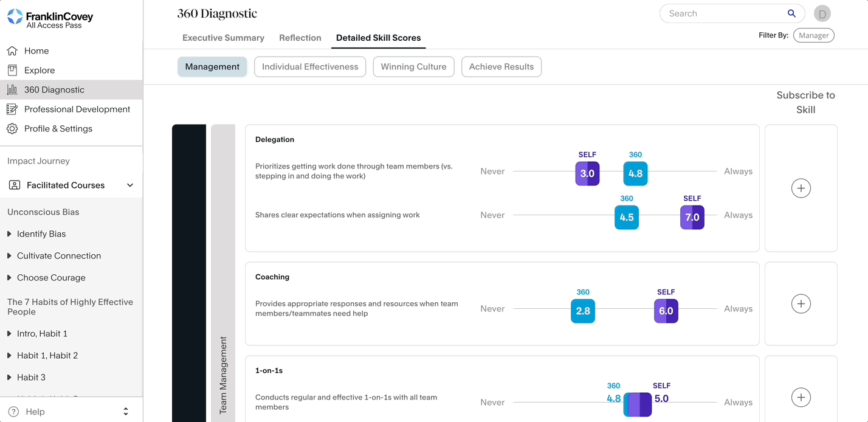Click the 360 Diagnostic chart icon

click(x=12, y=90)
